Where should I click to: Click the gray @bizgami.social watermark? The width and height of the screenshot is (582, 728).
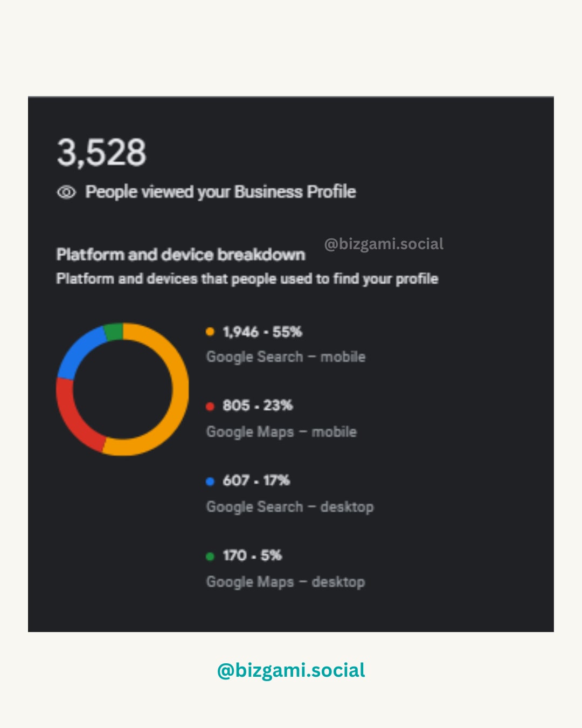coord(384,244)
